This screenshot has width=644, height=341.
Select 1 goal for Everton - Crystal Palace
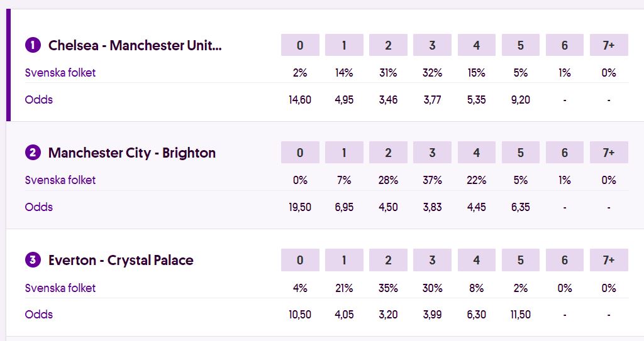(344, 260)
